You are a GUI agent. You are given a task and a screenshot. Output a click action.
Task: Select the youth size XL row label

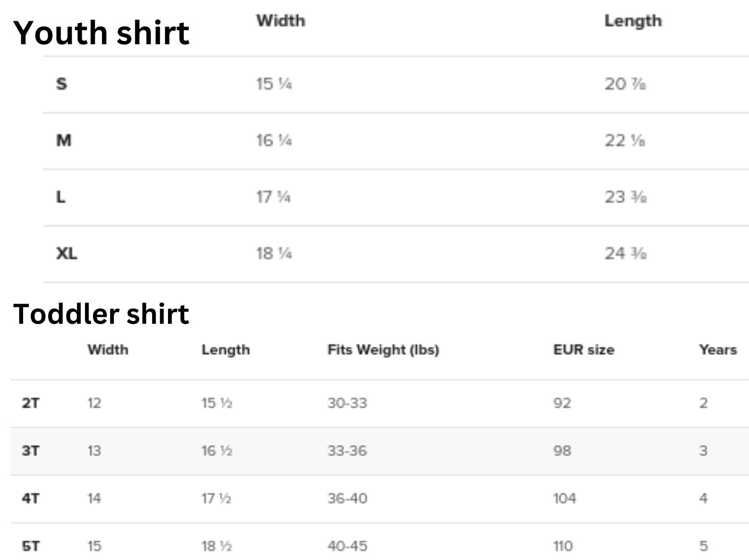coord(66,253)
